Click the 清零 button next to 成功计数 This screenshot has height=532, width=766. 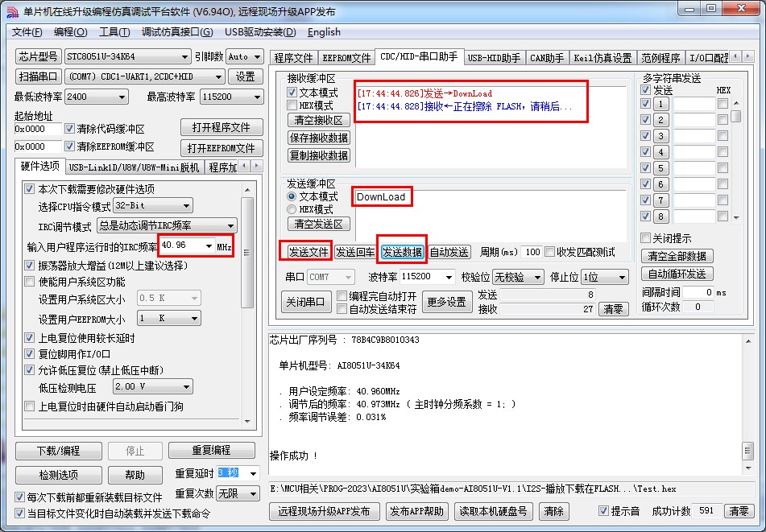point(738,511)
